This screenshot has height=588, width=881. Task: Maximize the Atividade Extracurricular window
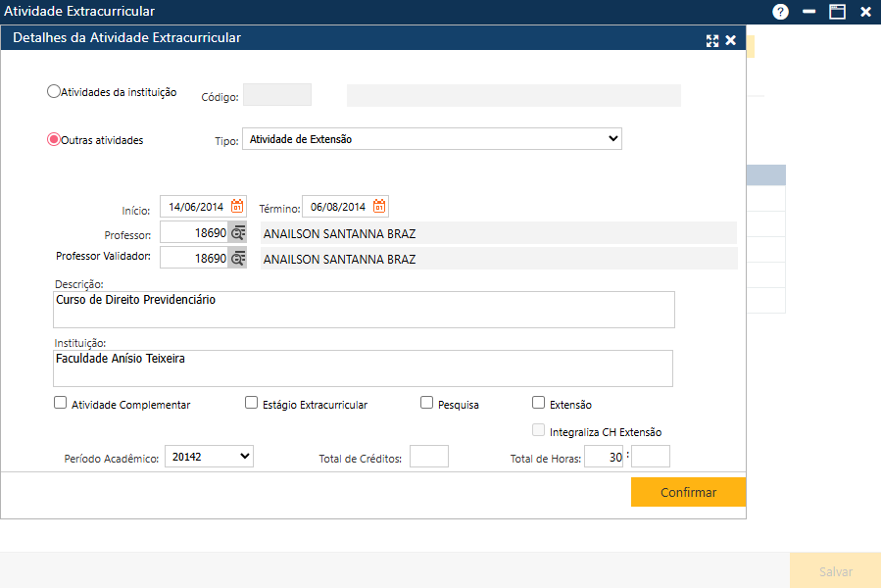point(837,11)
